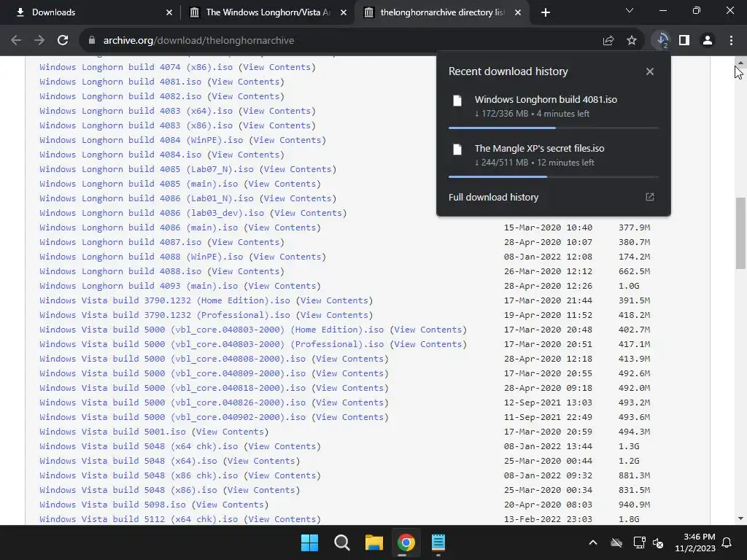
Task: Click the Windows Longhorn build 4081.iso download progress bar
Action: tap(554, 128)
